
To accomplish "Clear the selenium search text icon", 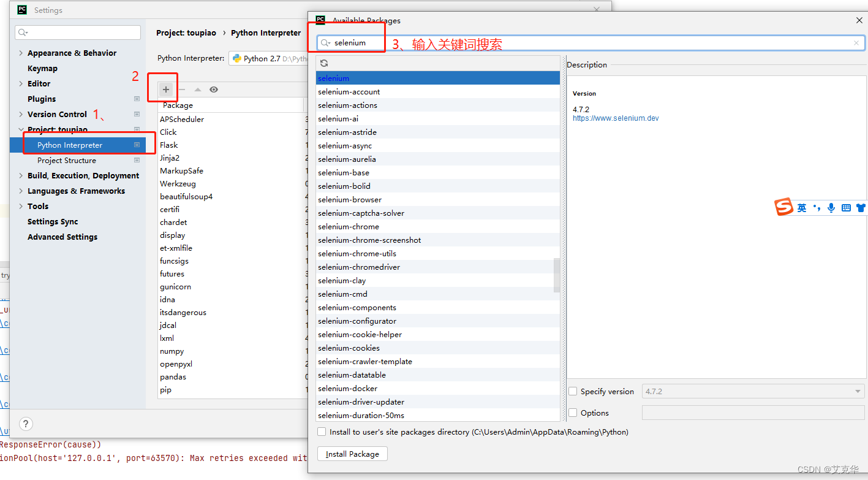I will point(856,43).
